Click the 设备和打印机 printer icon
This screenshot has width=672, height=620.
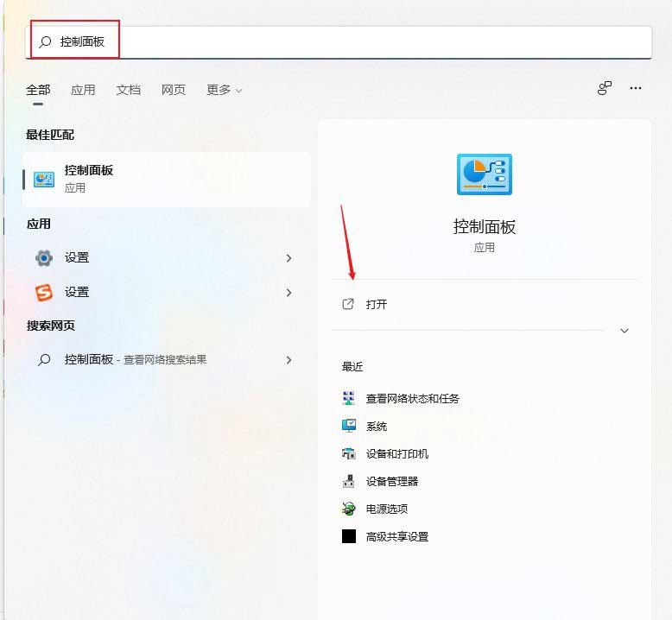[348, 453]
